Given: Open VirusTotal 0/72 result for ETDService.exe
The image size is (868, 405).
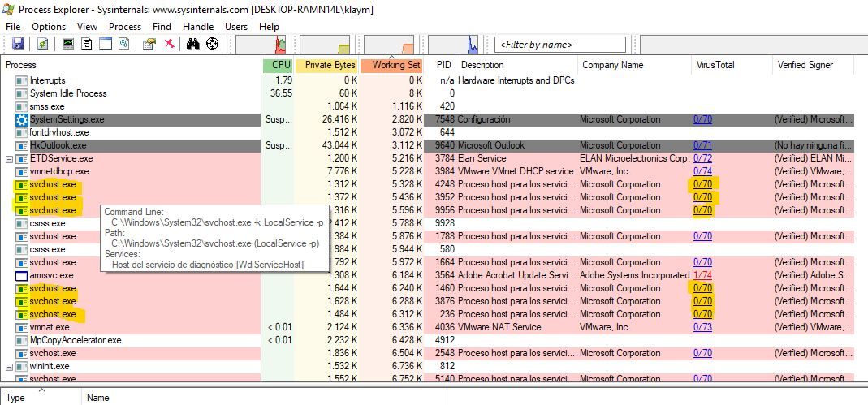Looking at the screenshot, I should 702,159.
